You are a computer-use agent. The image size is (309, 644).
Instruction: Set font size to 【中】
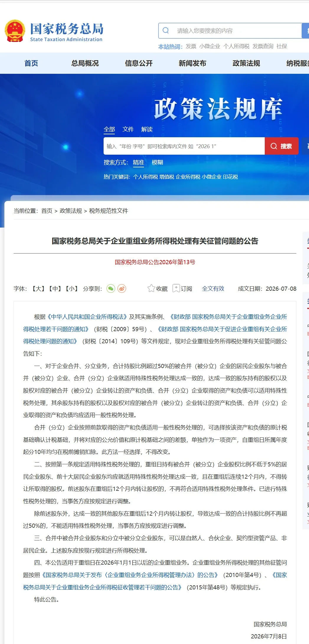pos(55,289)
